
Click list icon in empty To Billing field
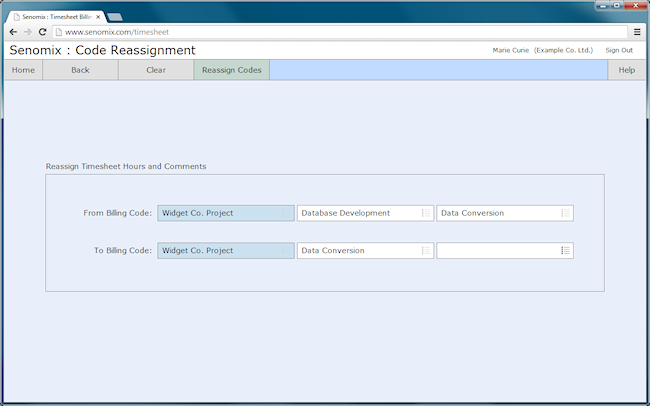(565, 250)
